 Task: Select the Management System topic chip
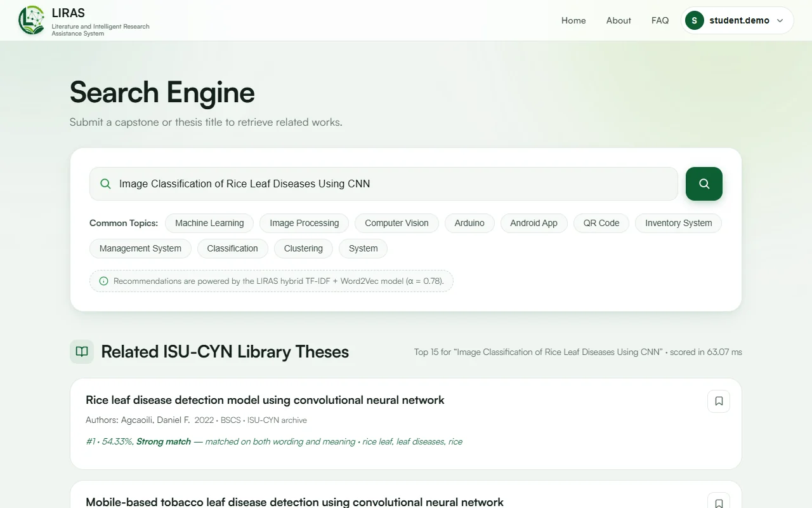(x=140, y=248)
